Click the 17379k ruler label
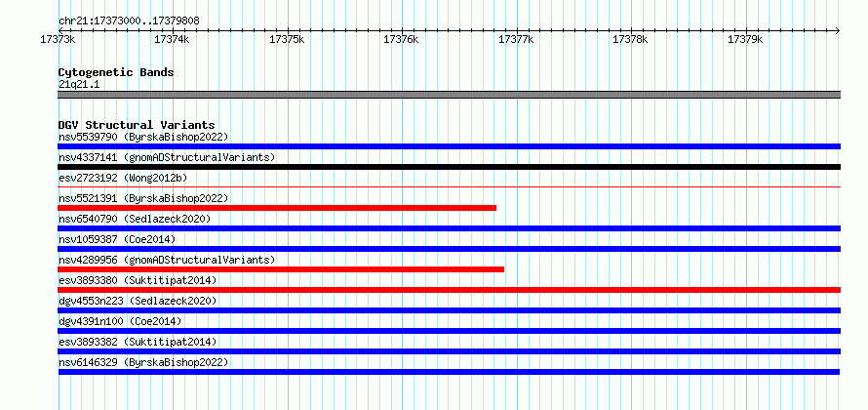The height and width of the screenshot is (410, 868). (746, 39)
